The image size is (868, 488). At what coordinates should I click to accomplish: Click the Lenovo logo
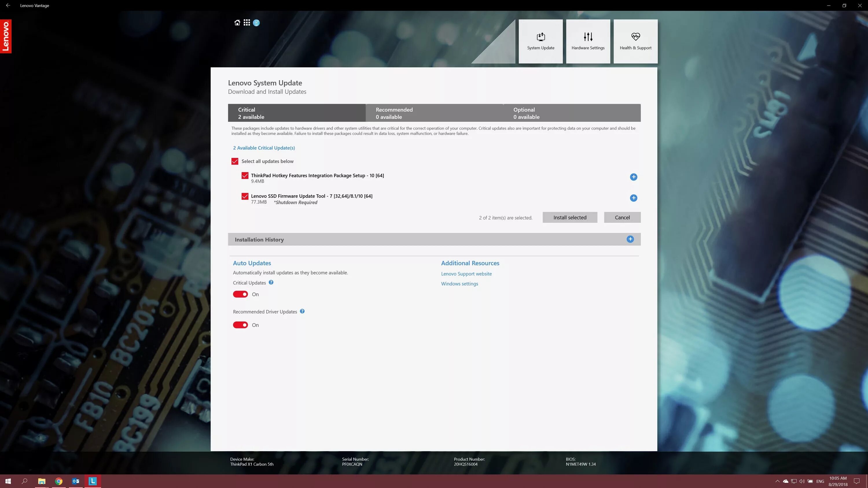[x=6, y=36]
